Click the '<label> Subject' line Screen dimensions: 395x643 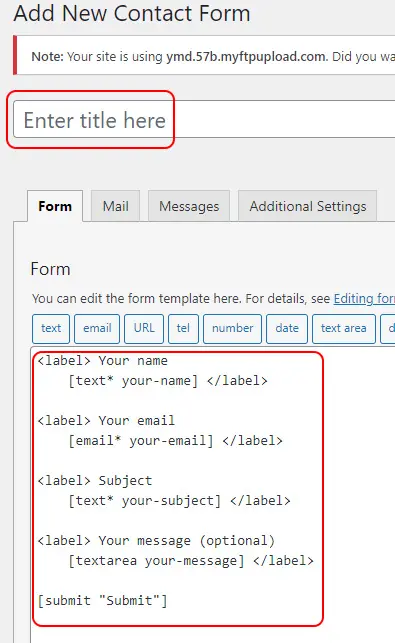[95, 481]
